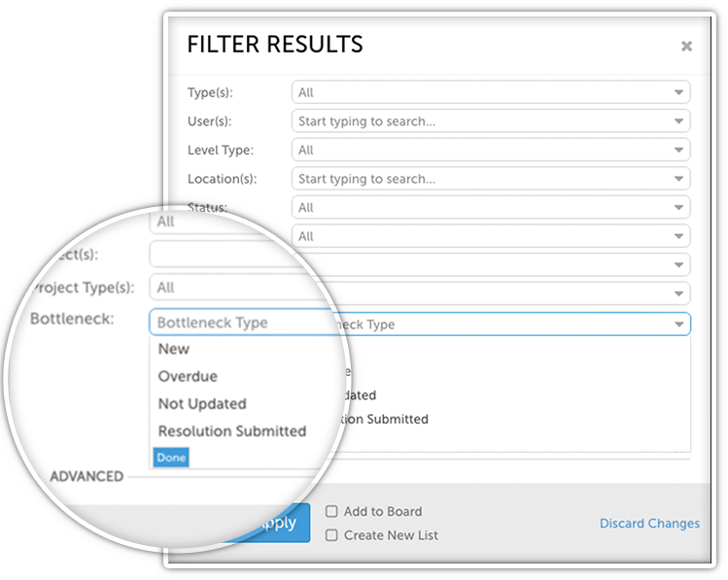Viewport: 728px width, 580px height.
Task: Click the blue Done button
Action: [x=170, y=458]
